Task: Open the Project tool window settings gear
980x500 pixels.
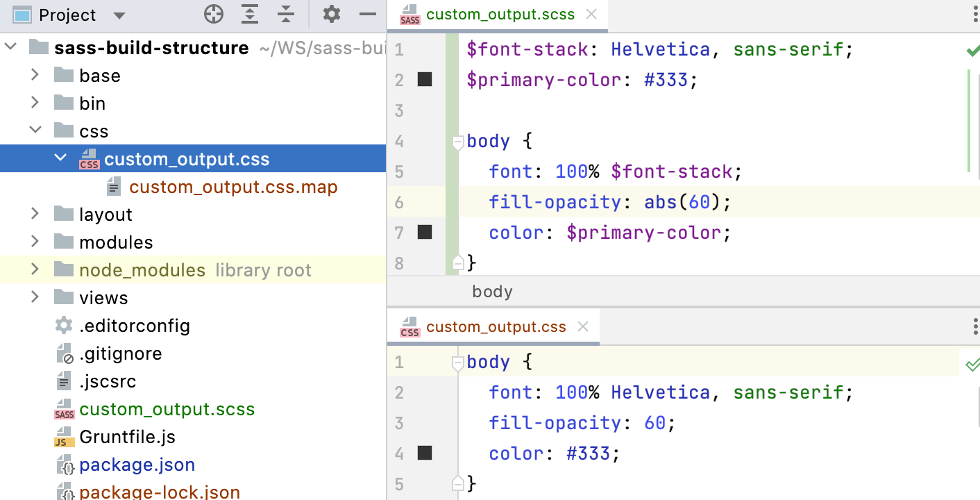Action: (x=331, y=14)
